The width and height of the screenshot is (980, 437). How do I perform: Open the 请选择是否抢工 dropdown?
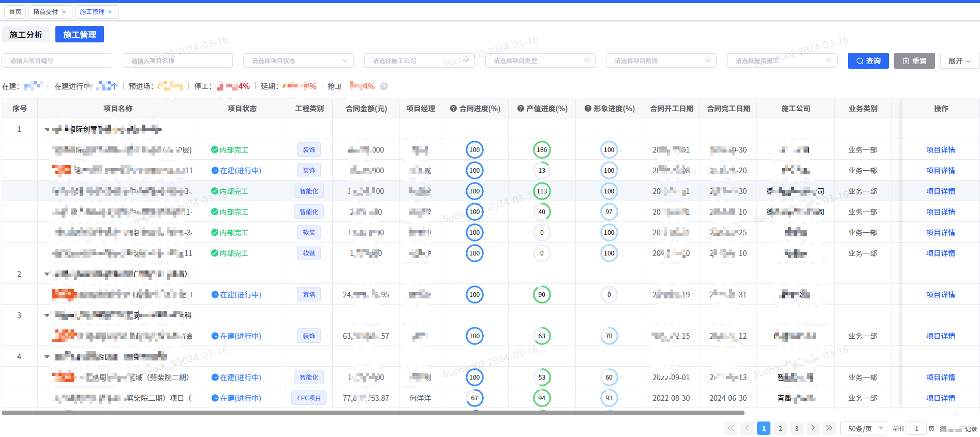point(782,61)
